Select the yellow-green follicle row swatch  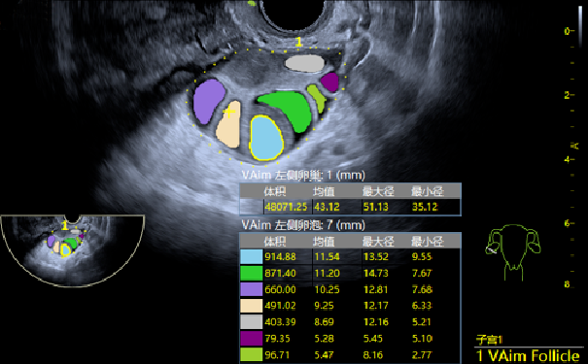[x=252, y=354]
